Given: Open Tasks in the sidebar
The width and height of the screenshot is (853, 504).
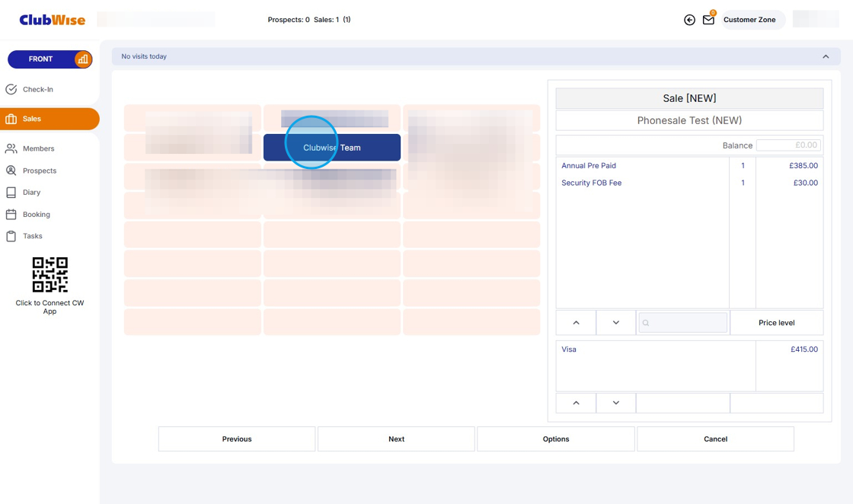Looking at the screenshot, I should (50, 236).
